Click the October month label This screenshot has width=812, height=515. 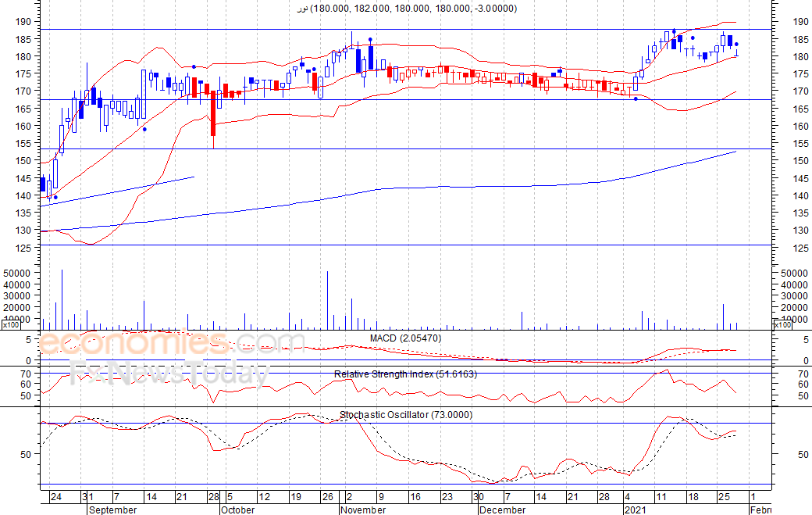point(237,510)
